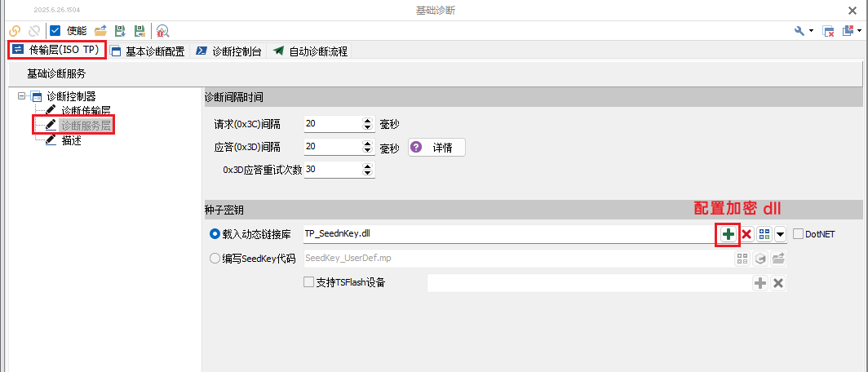Decrease 0x3D应答重试次数 with spinner down arrow

pyautogui.click(x=367, y=174)
